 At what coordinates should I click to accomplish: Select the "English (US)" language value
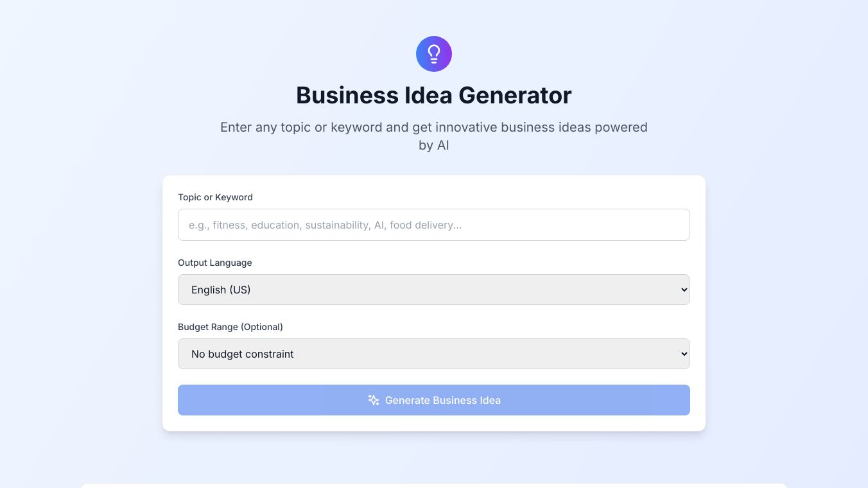221,290
